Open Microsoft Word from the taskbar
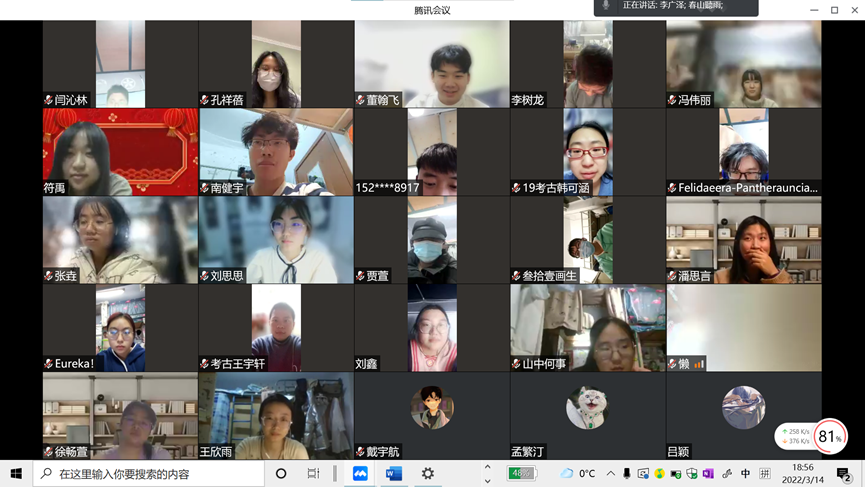Viewport: 865px width, 487px height. 394,473
